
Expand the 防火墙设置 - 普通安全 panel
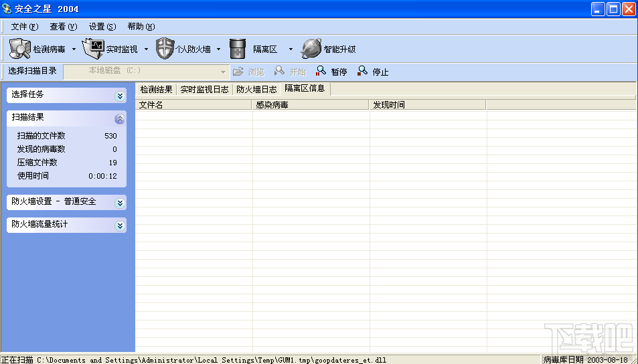[120, 203]
